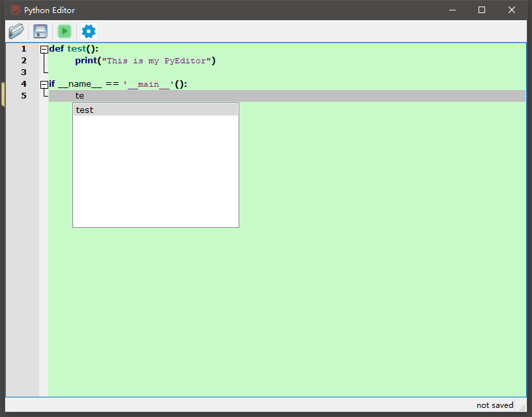Click the "def" keyword on line 1
The width and height of the screenshot is (532, 417).
click(x=56, y=48)
